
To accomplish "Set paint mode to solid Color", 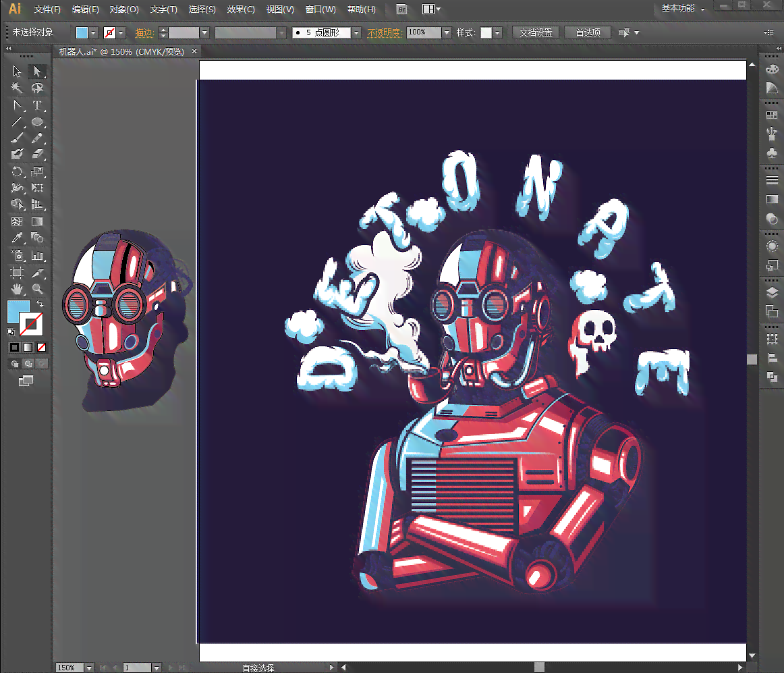I will pos(14,347).
